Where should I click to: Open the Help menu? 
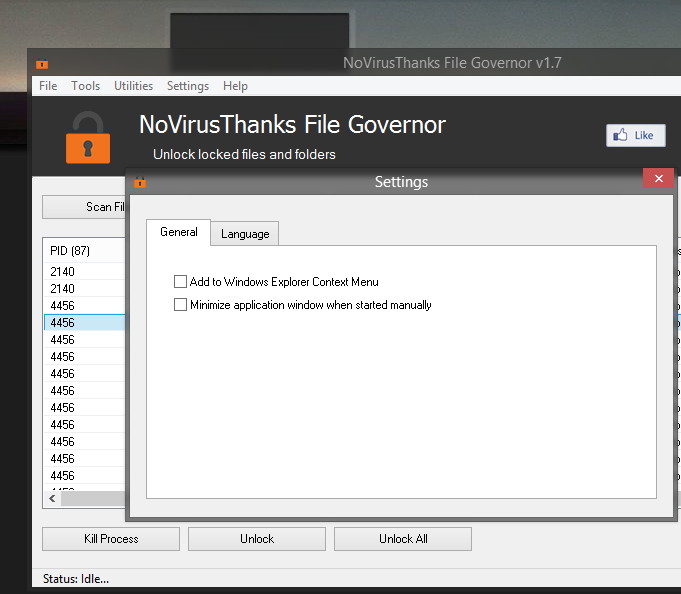point(235,86)
